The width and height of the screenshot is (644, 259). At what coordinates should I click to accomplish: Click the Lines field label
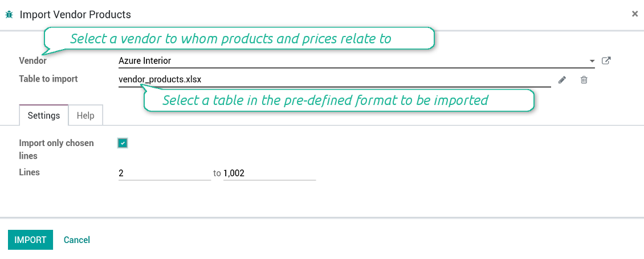pyautogui.click(x=30, y=172)
